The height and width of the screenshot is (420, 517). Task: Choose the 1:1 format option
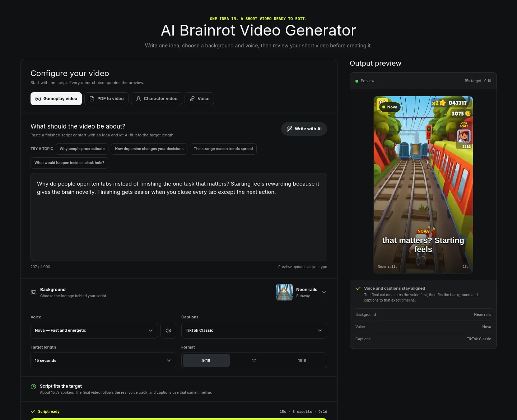254,360
